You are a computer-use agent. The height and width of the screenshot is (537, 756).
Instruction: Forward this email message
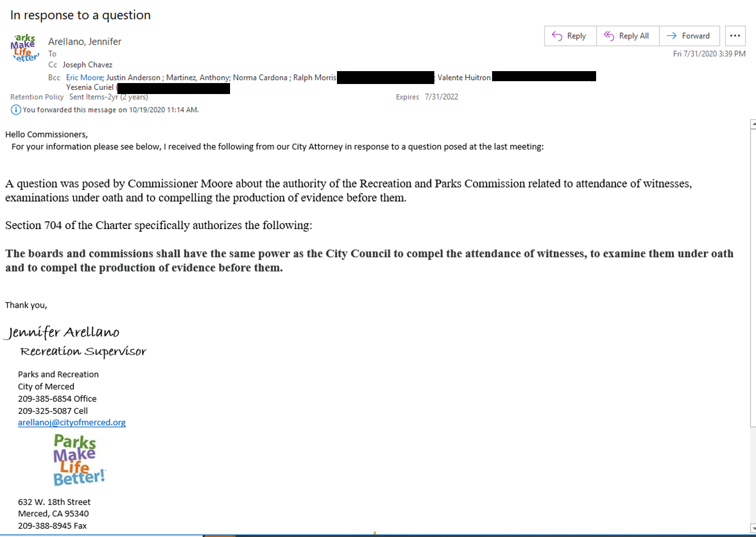tap(689, 36)
